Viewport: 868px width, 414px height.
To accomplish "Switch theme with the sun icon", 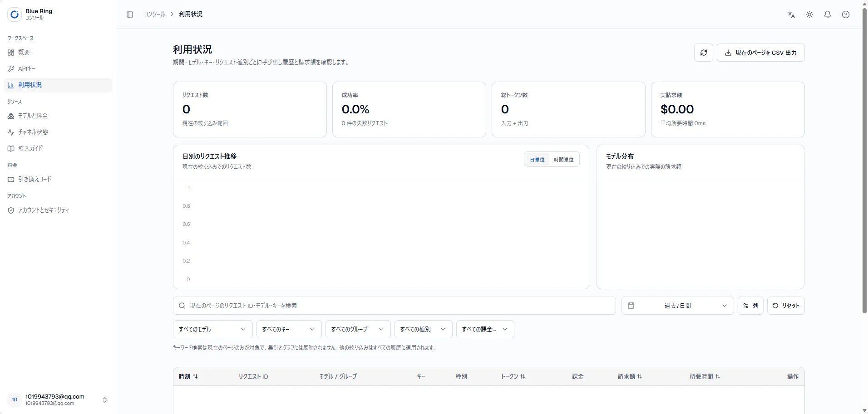I will pos(809,15).
